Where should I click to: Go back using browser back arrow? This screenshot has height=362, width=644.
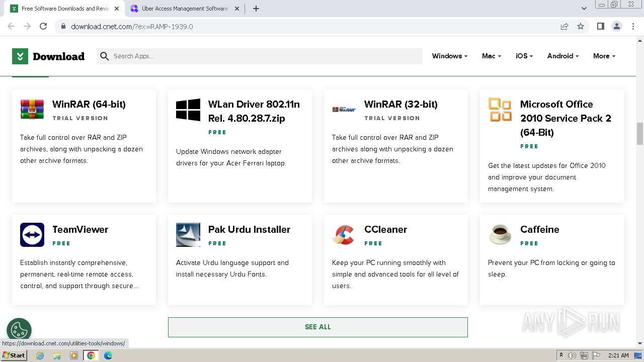pos(11,26)
